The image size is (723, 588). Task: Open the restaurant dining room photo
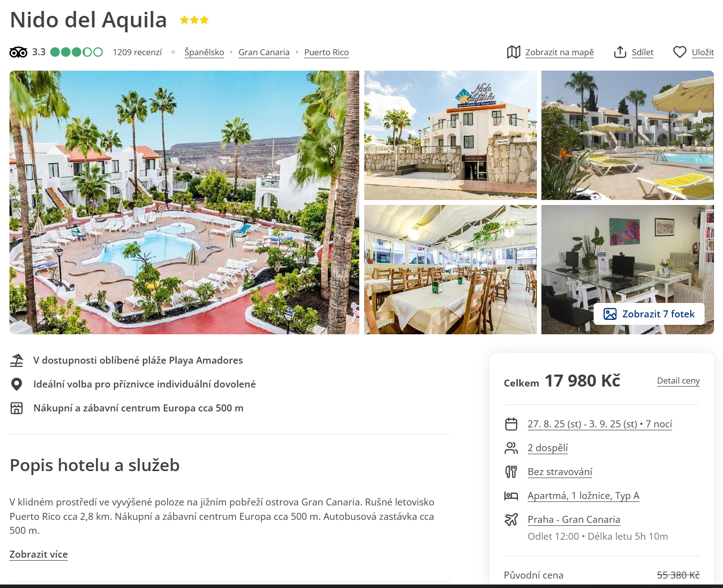point(450,270)
